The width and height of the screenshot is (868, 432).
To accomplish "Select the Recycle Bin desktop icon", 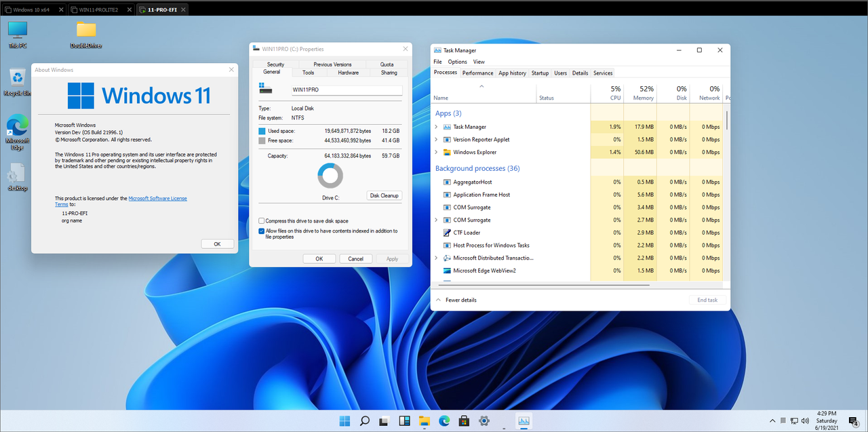I will point(18,81).
